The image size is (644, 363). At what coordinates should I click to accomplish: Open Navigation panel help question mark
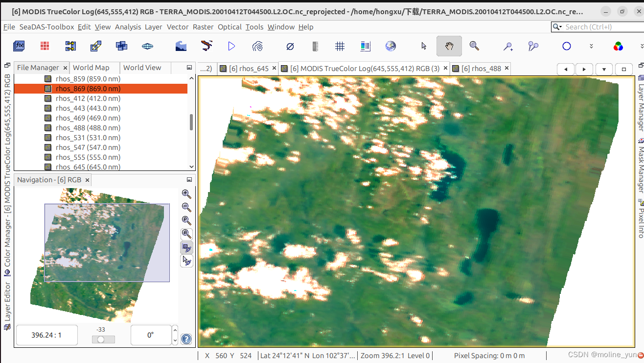pyautogui.click(x=186, y=339)
